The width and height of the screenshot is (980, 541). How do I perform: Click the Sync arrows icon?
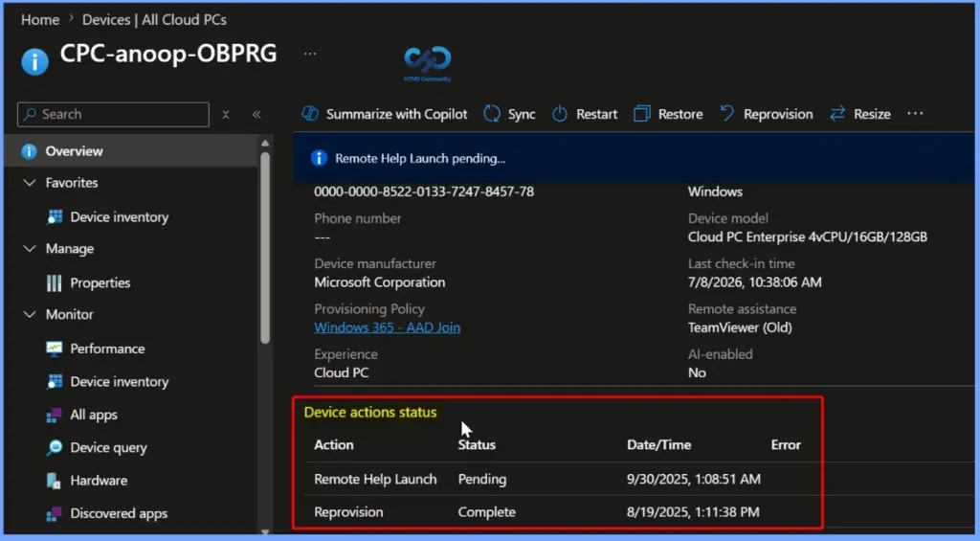[x=492, y=114]
